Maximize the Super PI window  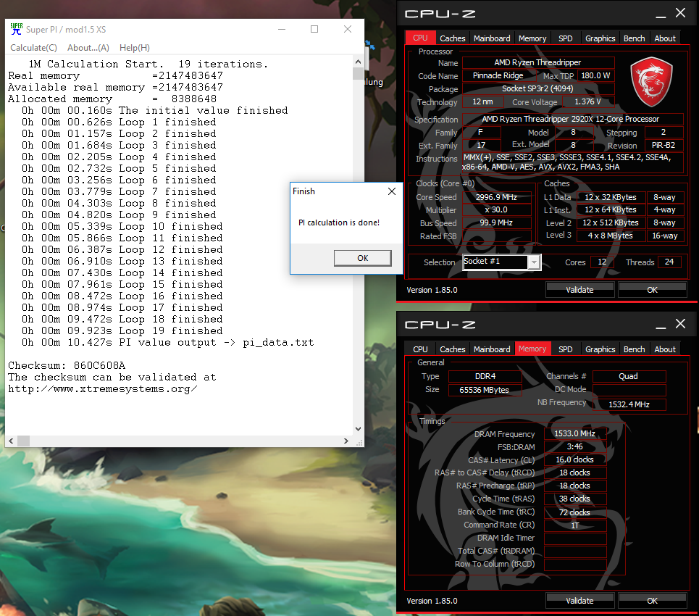tap(314, 29)
